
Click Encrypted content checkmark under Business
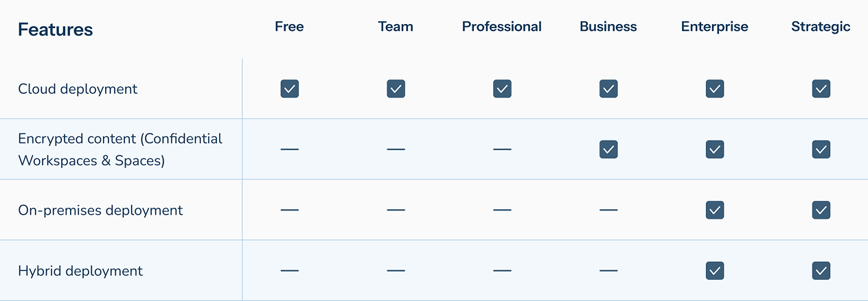[608, 149]
